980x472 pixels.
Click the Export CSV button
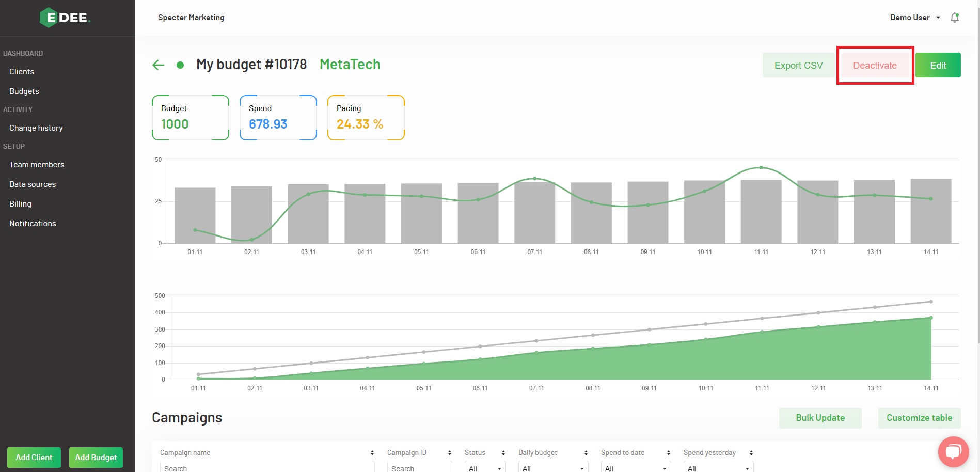(798, 66)
